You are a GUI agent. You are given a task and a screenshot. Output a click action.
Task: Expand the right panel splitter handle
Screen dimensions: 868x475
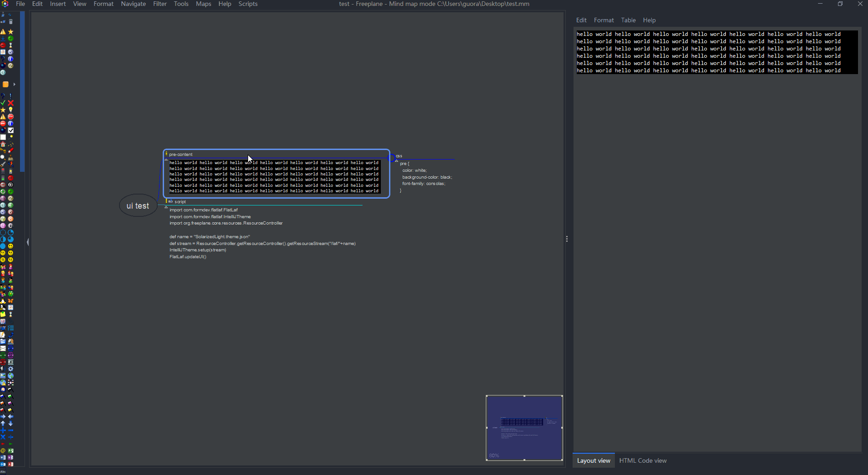pos(568,239)
